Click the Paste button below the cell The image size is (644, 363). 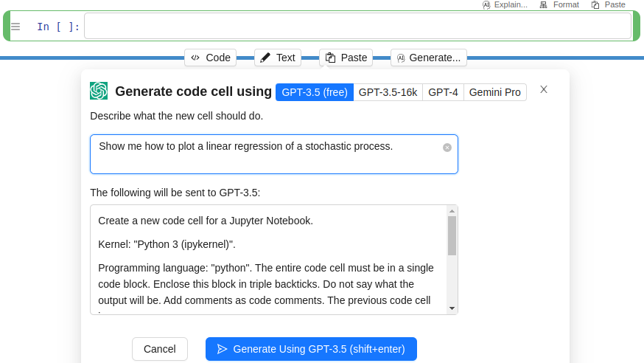[x=346, y=58]
